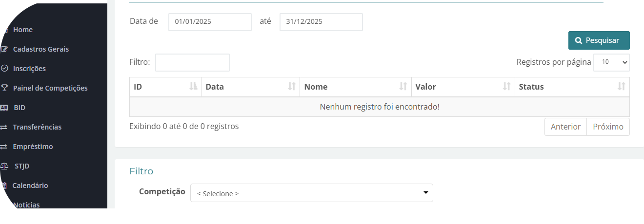Image resolution: width=644 pixels, height=224 pixels.
Task: Go to Calendário in the sidebar
Action: pyautogui.click(x=30, y=186)
